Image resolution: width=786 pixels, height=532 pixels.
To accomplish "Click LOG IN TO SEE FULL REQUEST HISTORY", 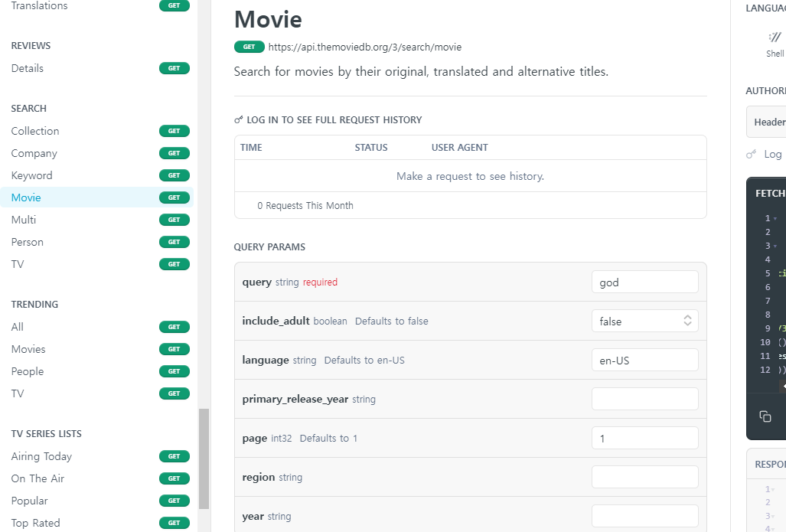I will click(334, 120).
